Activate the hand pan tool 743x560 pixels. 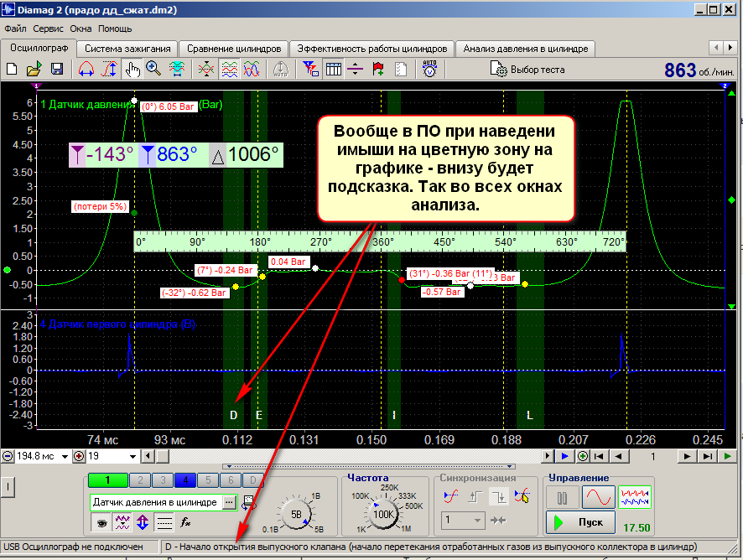[132, 70]
